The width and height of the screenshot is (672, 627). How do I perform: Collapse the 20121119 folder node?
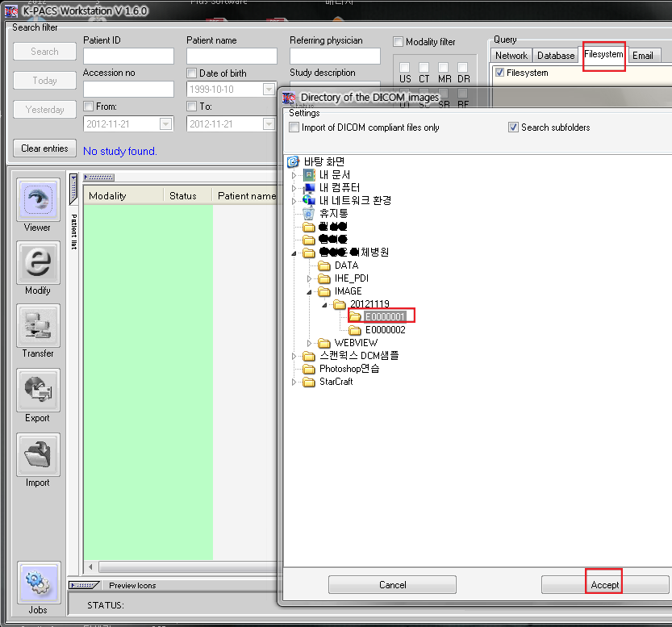click(x=324, y=304)
